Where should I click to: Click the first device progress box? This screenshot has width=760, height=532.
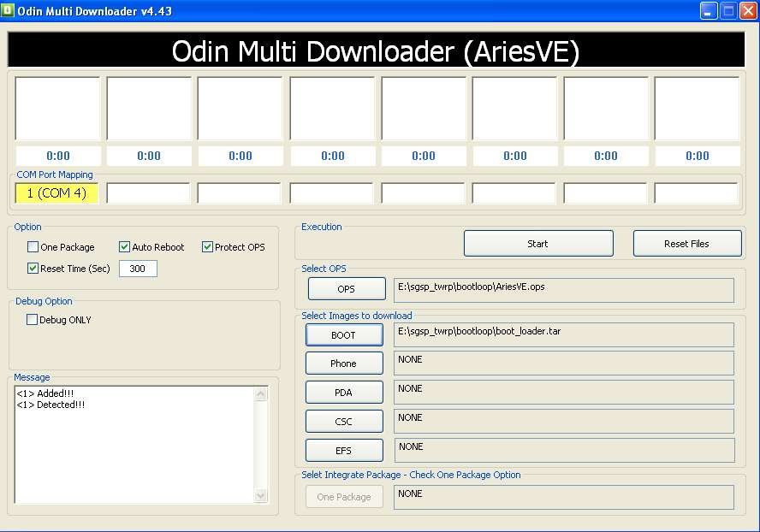pyautogui.click(x=57, y=109)
